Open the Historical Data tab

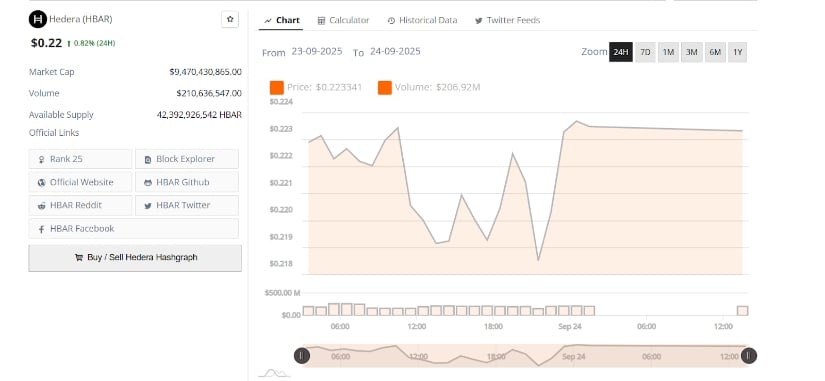pos(422,21)
